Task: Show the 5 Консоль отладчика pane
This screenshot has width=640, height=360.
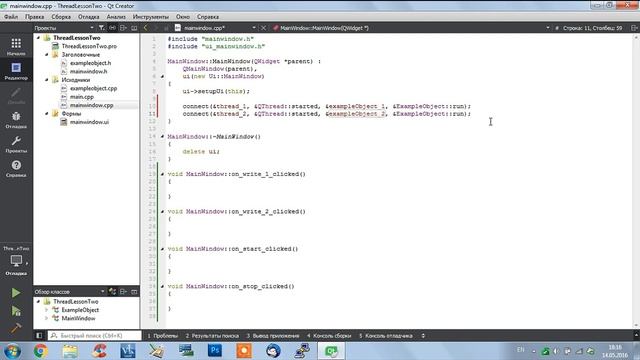Action: 386,336
